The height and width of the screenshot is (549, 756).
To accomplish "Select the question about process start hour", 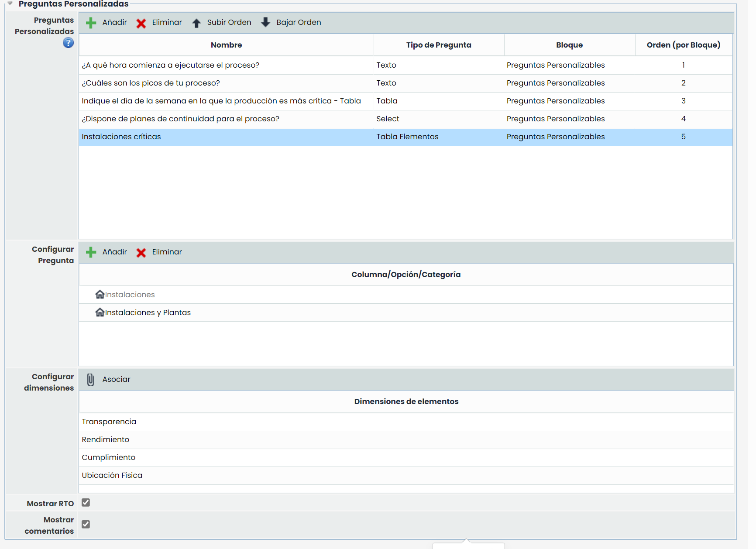I will pyautogui.click(x=170, y=65).
